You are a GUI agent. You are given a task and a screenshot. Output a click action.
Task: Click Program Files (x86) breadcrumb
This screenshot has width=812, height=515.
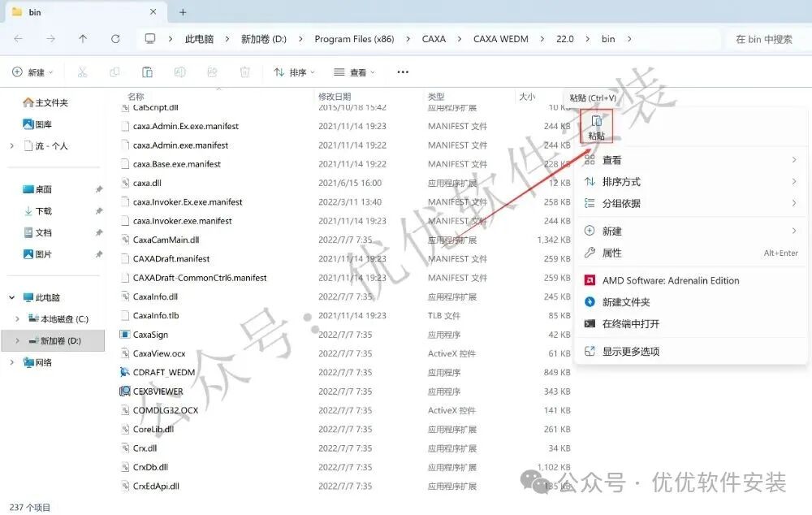[354, 39]
